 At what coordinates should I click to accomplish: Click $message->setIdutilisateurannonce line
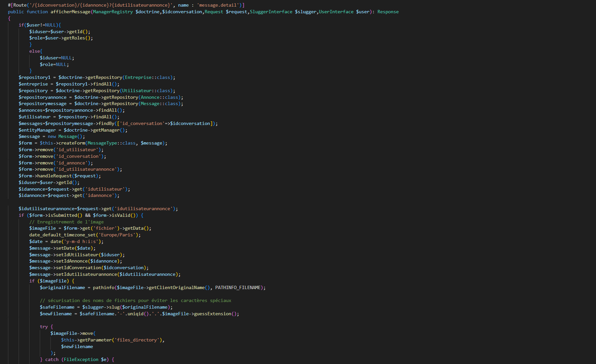tap(105, 274)
